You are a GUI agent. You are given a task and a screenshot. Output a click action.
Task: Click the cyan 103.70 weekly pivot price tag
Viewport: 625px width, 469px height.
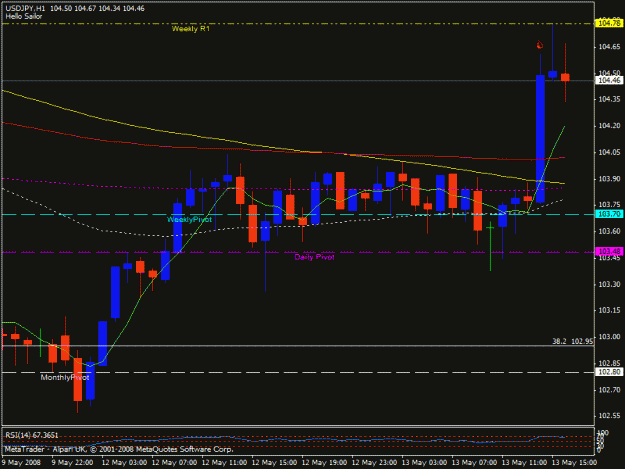tap(609, 214)
